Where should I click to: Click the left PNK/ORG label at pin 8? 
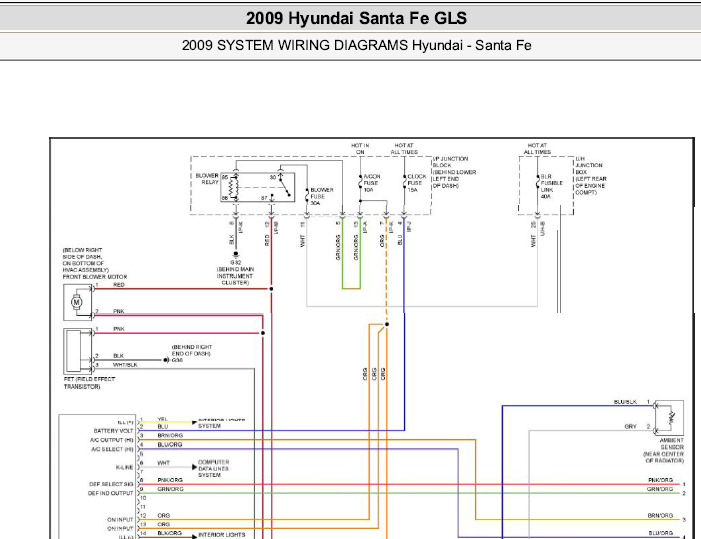click(170, 480)
